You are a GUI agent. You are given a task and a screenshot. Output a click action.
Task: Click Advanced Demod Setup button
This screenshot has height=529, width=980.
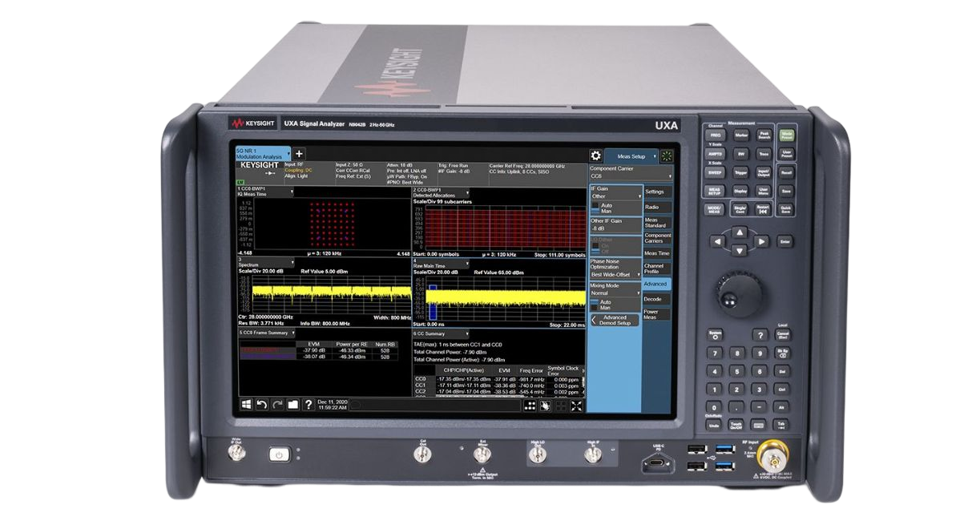pyautogui.click(x=615, y=320)
